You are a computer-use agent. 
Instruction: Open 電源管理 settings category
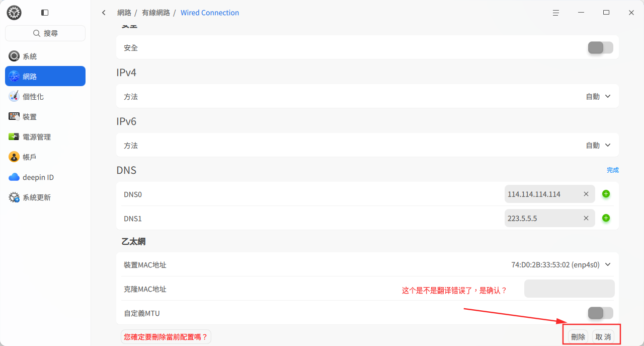45,137
